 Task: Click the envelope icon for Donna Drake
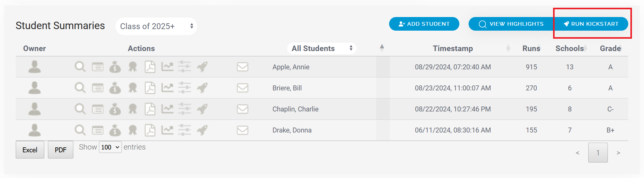pyautogui.click(x=243, y=130)
